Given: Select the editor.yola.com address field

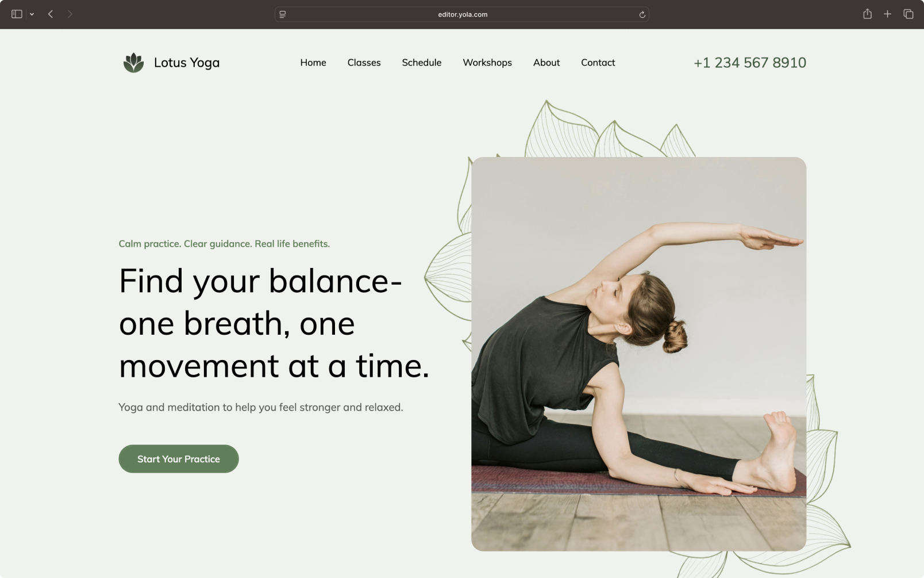Looking at the screenshot, I should tap(462, 14).
